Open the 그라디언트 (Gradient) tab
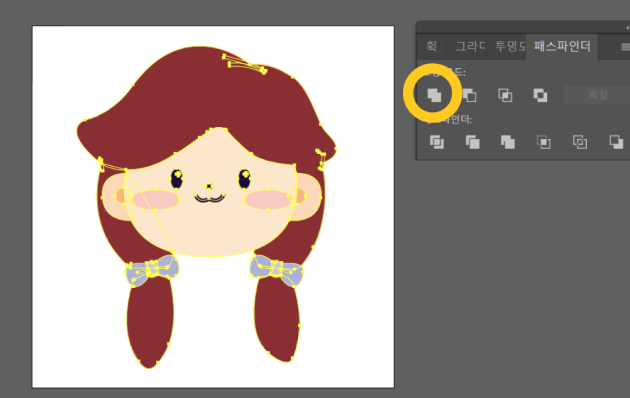 click(469, 46)
